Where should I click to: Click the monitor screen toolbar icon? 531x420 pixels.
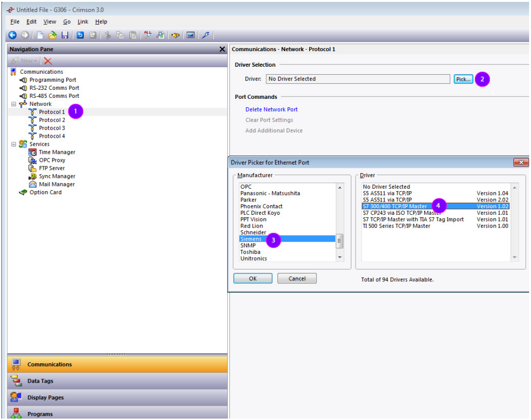pyautogui.click(x=191, y=35)
